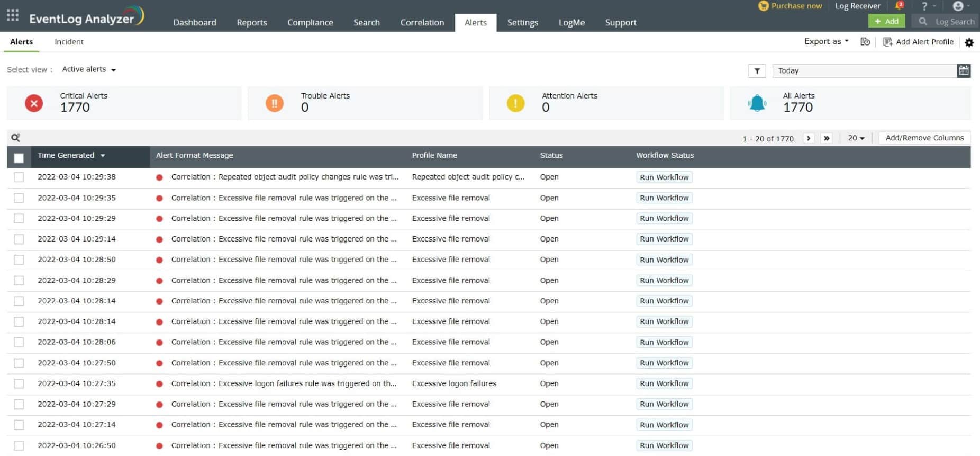The width and height of the screenshot is (980, 456).
Task: Run Workflow for the 10:26:50 alert
Action: pos(664,445)
